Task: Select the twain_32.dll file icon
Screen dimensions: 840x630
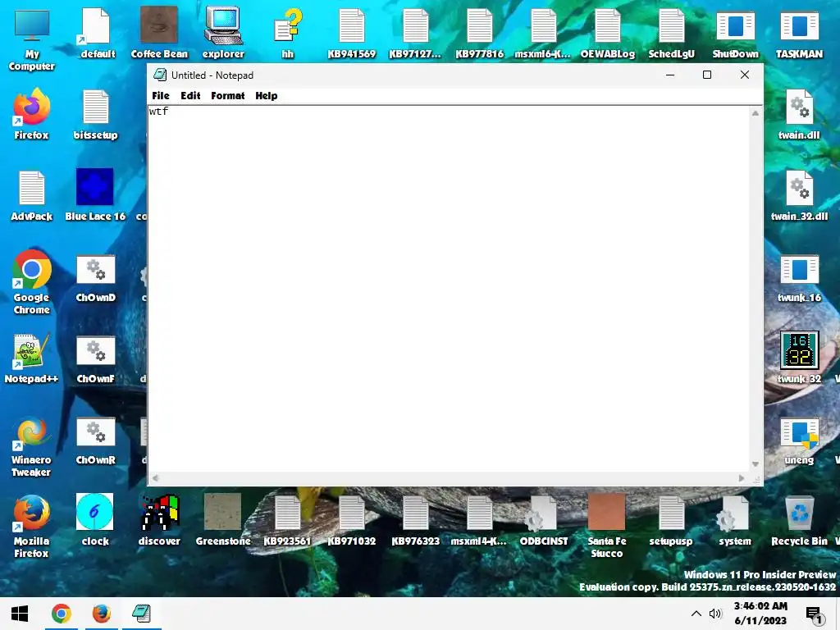Action: (x=799, y=195)
